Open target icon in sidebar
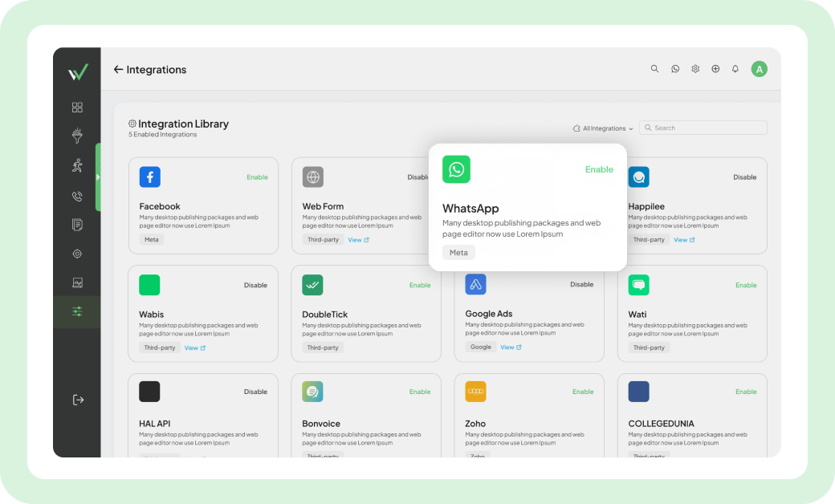Screen dimensions: 835x504 click(77, 254)
